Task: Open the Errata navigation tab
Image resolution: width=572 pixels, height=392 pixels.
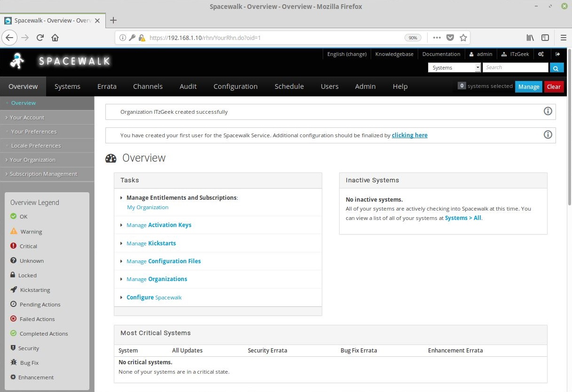Action: pyautogui.click(x=107, y=86)
